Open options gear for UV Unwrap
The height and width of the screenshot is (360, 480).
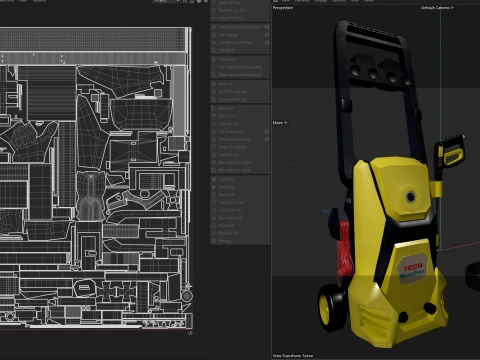(267, 35)
